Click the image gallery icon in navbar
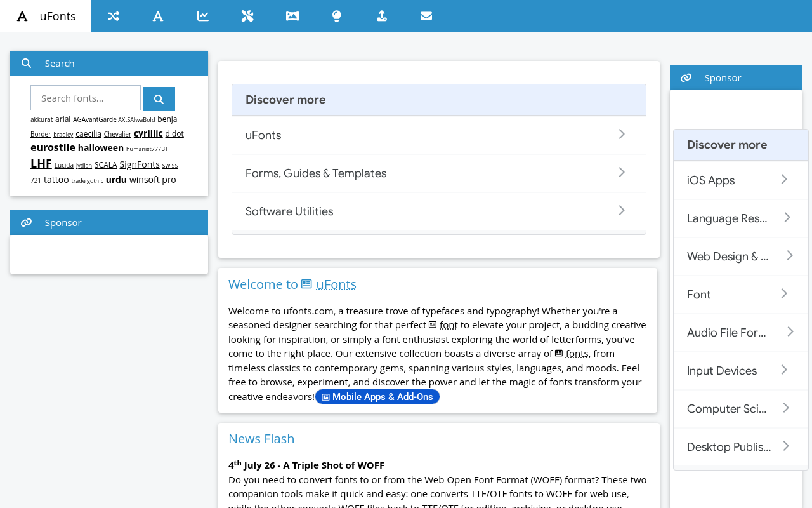812x508 pixels. point(292,17)
